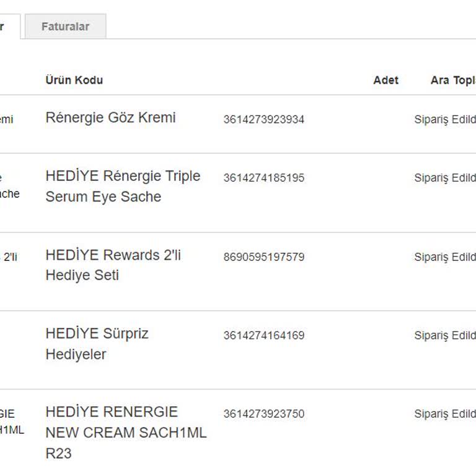The width and height of the screenshot is (476, 476).
Task: Click order status in the 3614274185195 row
Action: coord(445,178)
